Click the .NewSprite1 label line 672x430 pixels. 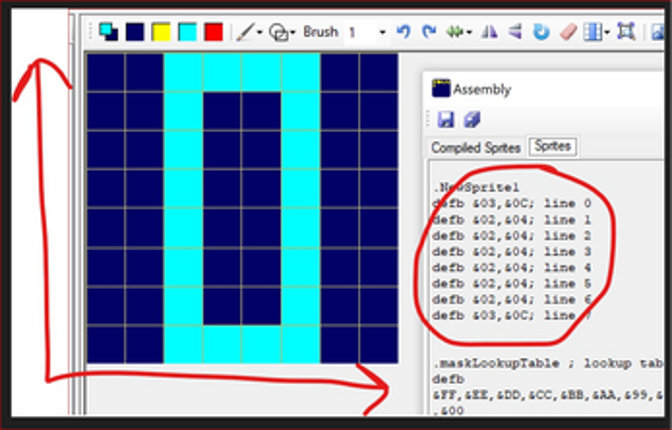476,187
